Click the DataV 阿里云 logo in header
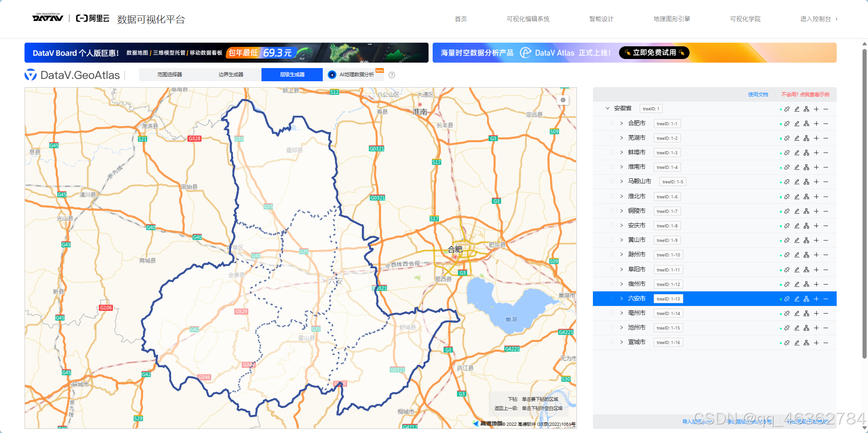The image size is (868, 433). point(71,18)
